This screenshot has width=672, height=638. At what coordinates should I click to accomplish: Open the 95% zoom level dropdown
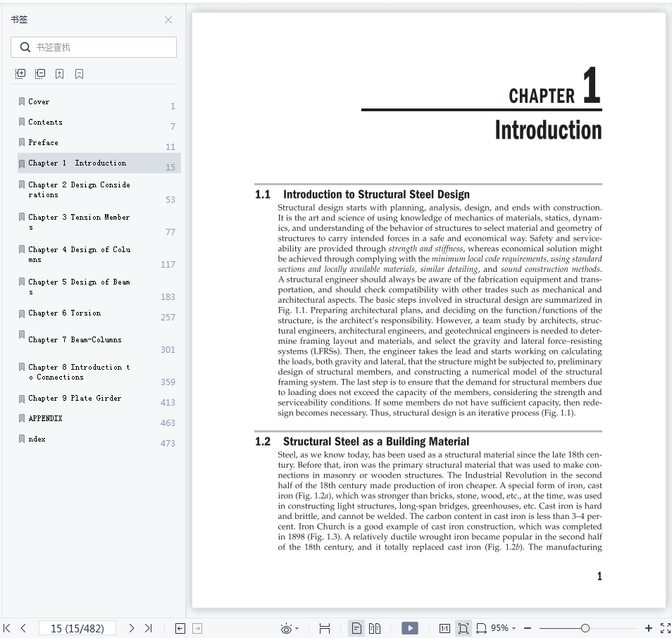(x=504, y=628)
